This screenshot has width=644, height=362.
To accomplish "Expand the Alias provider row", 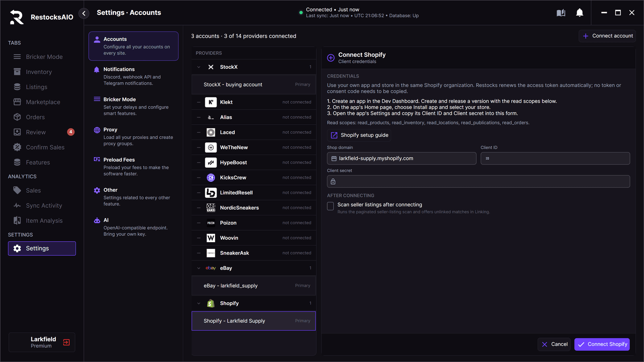I will point(254,117).
